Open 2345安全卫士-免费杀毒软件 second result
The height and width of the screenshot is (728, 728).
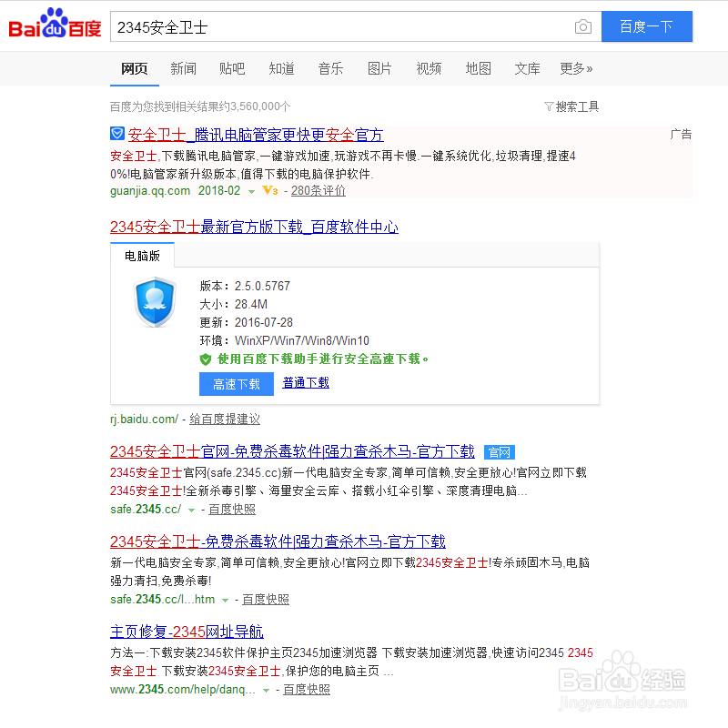point(278,541)
